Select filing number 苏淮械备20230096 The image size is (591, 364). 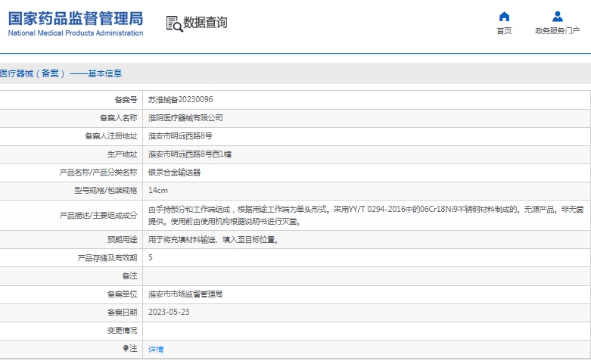point(181,99)
